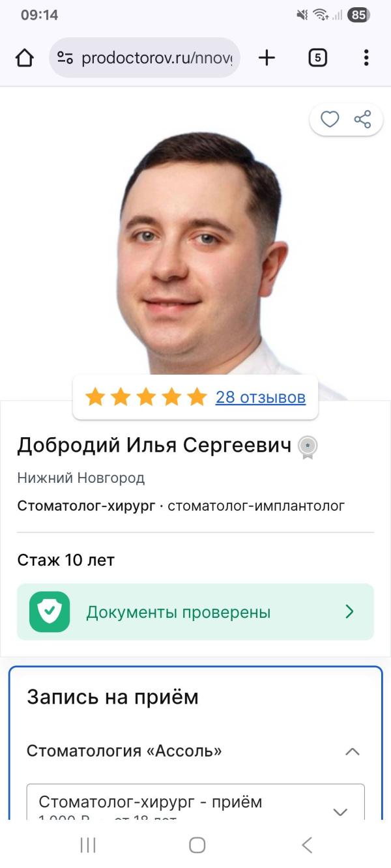Tap the silver medal badge beside name
Image resolution: width=391 pixels, height=868 pixels.
point(308,447)
